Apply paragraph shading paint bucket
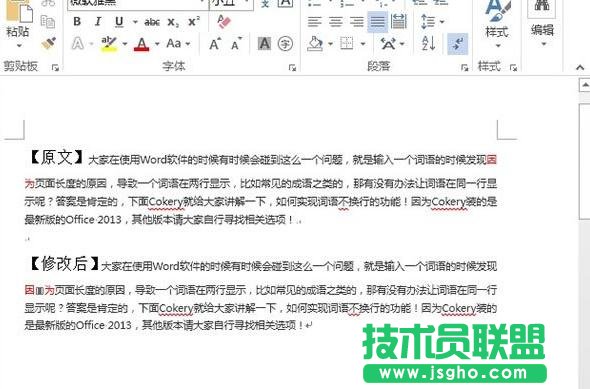Viewport: 590px width, 389px height. [315, 44]
